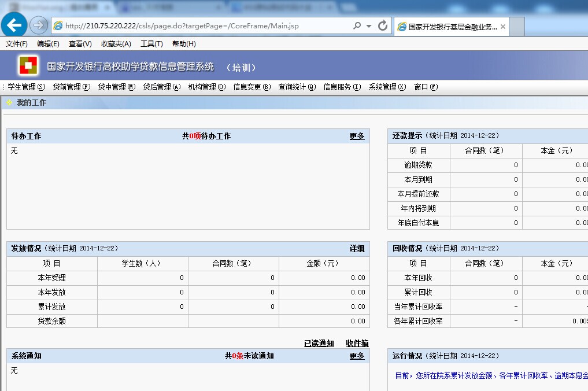This screenshot has height=391, width=588.
Task: Click the IE page icon in address bar
Action: (x=58, y=25)
